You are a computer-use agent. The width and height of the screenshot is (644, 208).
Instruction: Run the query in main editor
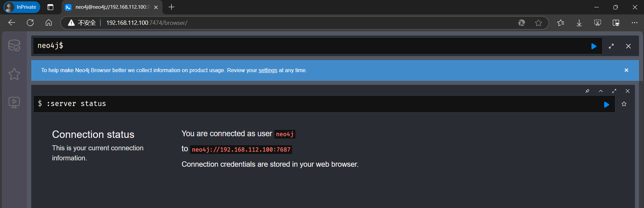pyautogui.click(x=594, y=46)
